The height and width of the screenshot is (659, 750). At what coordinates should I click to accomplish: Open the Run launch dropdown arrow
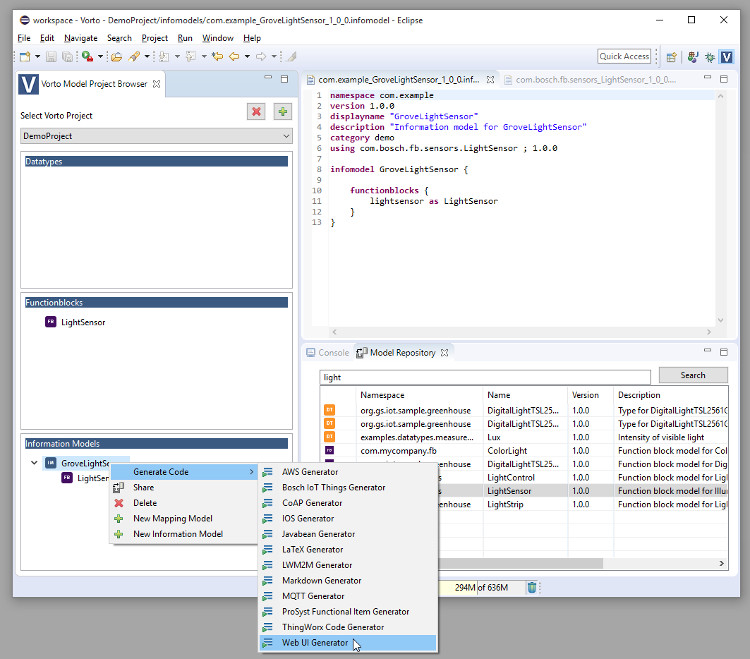click(x=100, y=57)
